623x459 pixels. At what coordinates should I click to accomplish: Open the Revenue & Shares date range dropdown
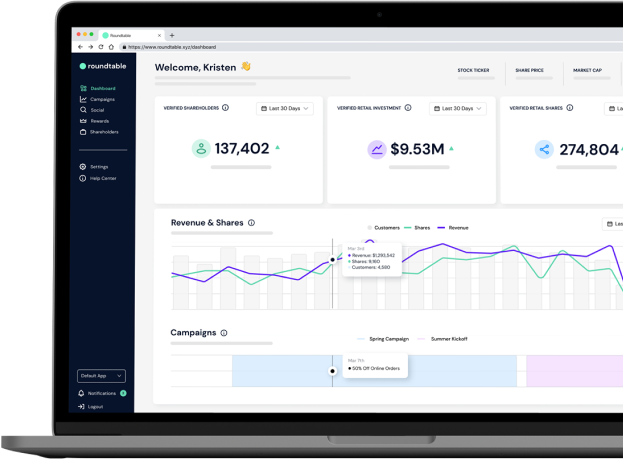point(613,224)
